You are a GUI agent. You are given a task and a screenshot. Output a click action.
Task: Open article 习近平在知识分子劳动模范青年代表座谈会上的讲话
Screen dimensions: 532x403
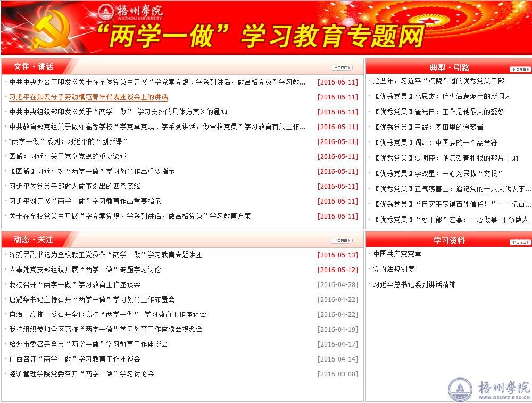click(88, 97)
